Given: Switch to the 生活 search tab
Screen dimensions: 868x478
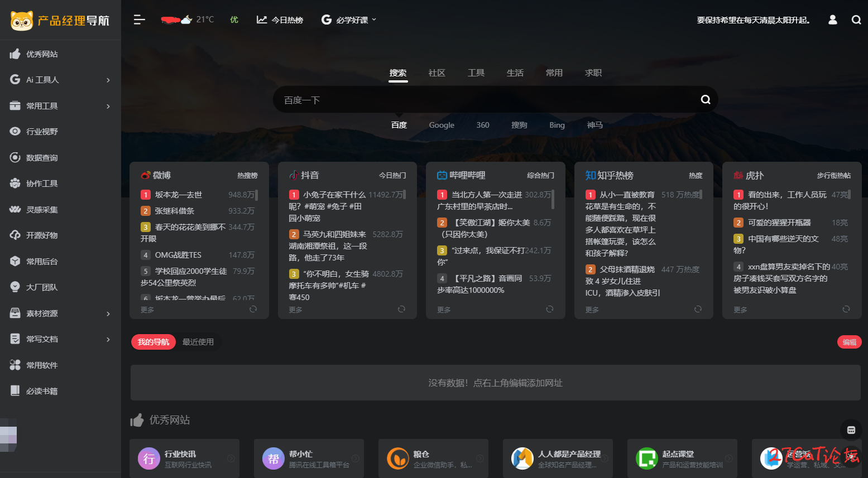Looking at the screenshot, I should (515, 73).
